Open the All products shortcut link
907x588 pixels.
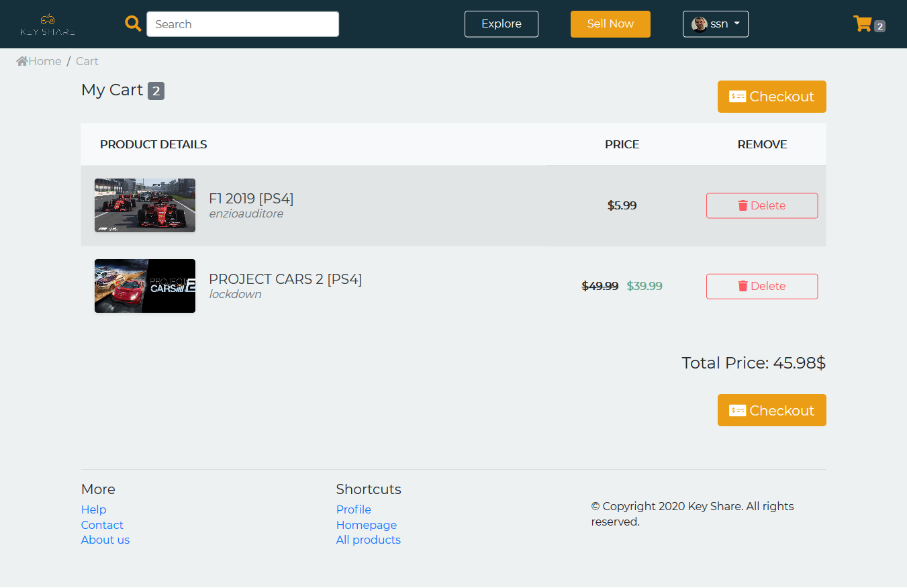[x=369, y=540]
